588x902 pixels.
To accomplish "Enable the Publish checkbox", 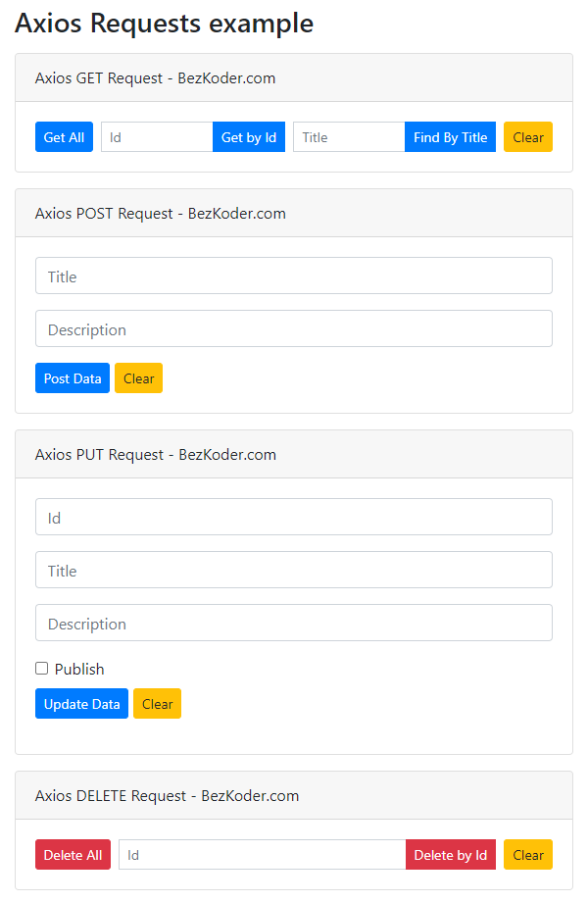I will [x=41, y=668].
